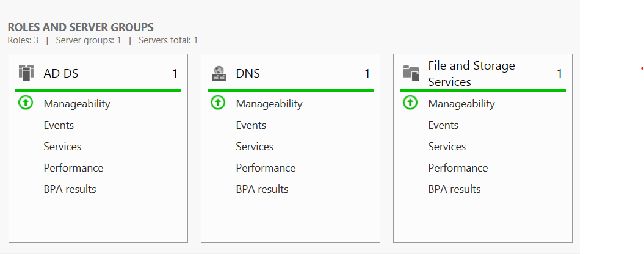Open the AD DS tile title
This screenshot has width=644, height=254.
point(61,73)
